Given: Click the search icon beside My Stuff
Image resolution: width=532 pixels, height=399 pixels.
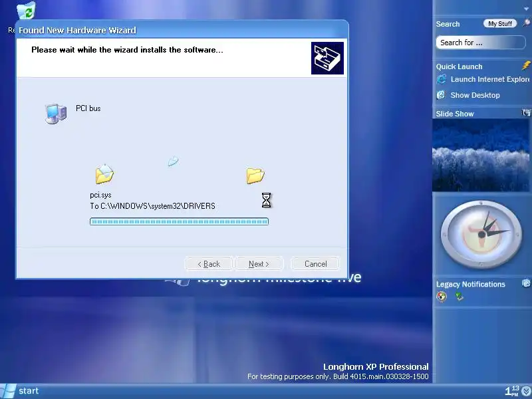Looking at the screenshot, I should 526,23.
